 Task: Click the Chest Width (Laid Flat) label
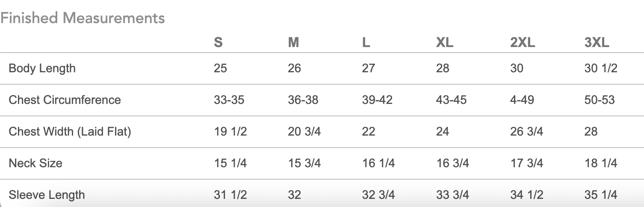coord(70,132)
